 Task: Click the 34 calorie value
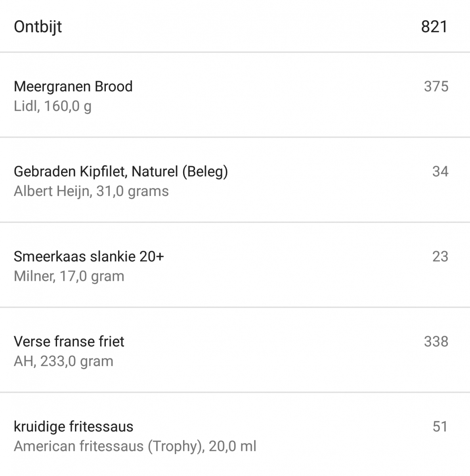pos(440,171)
